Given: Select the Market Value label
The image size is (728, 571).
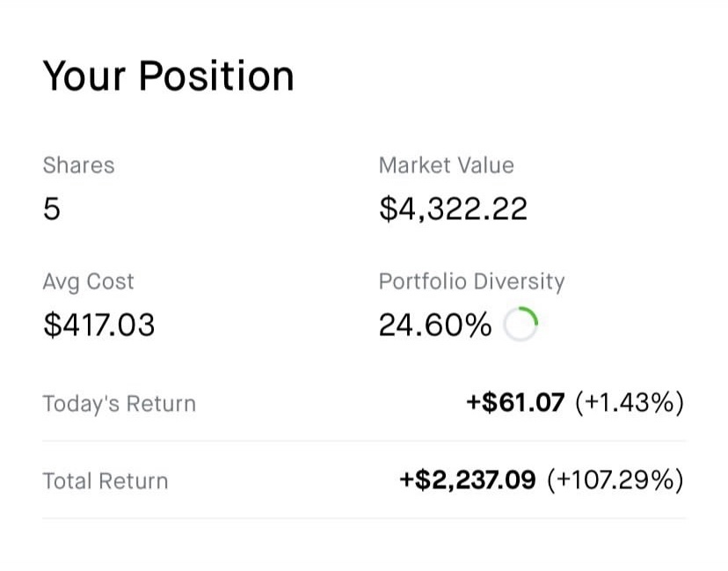Looking at the screenshot, I should coord(446,165).
